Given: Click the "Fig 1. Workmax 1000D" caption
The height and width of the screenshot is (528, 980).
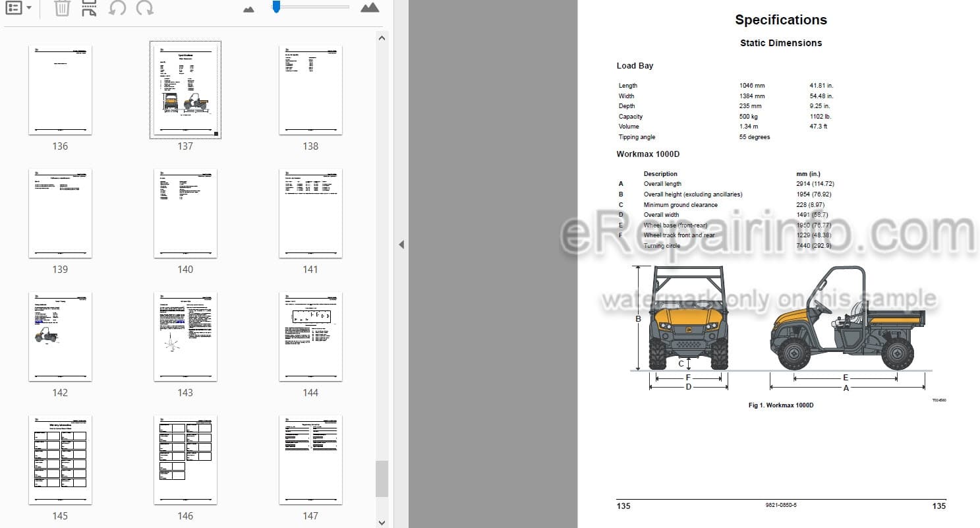Looking at the screenshot, I should coord(781,405).
